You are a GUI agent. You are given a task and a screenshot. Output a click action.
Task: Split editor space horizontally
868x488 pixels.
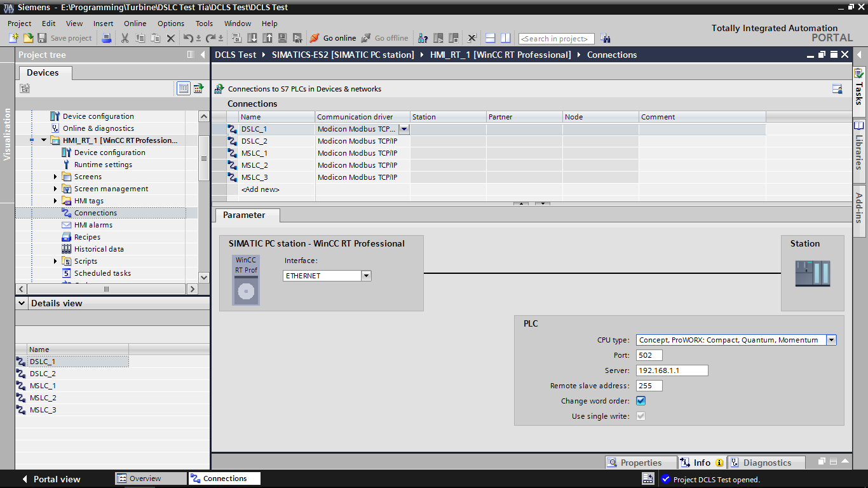(490, 38)
